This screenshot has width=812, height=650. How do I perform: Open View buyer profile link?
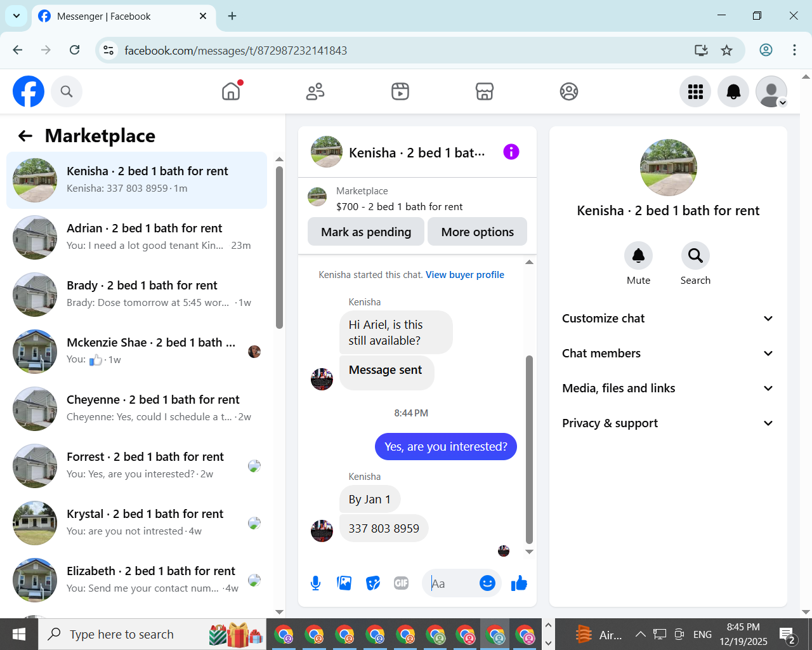pos(465,275)
